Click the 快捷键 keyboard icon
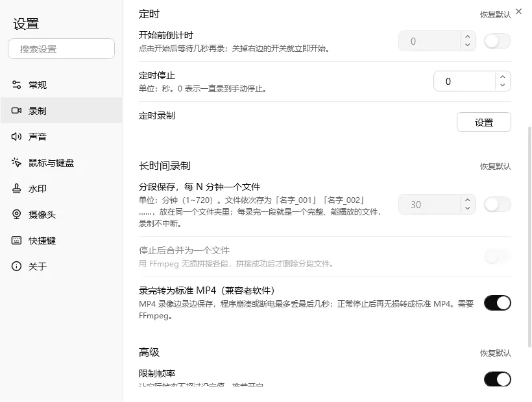This screenshot has height=402, width=532. pyautogui.click(x=16, y=241)
